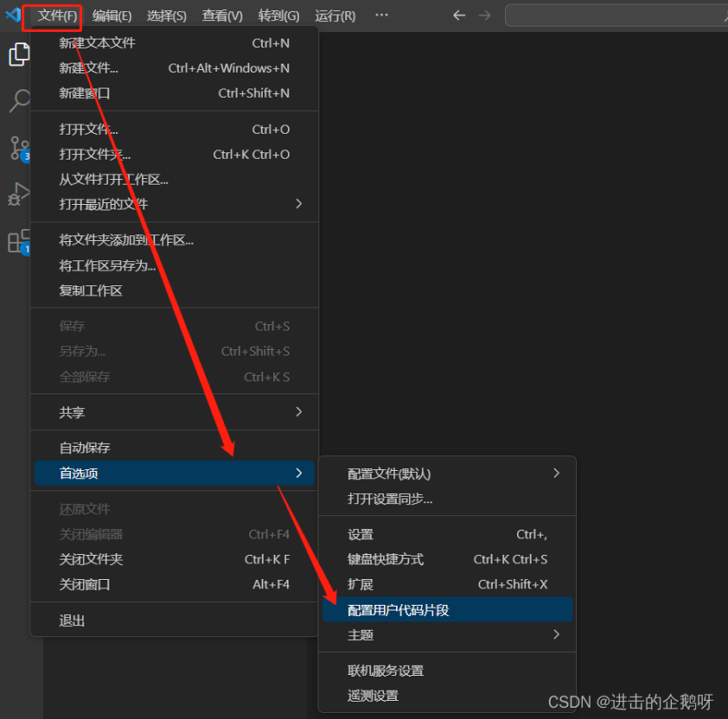
Task: Open the 编辑(E) menu
Action: point(112,16)
